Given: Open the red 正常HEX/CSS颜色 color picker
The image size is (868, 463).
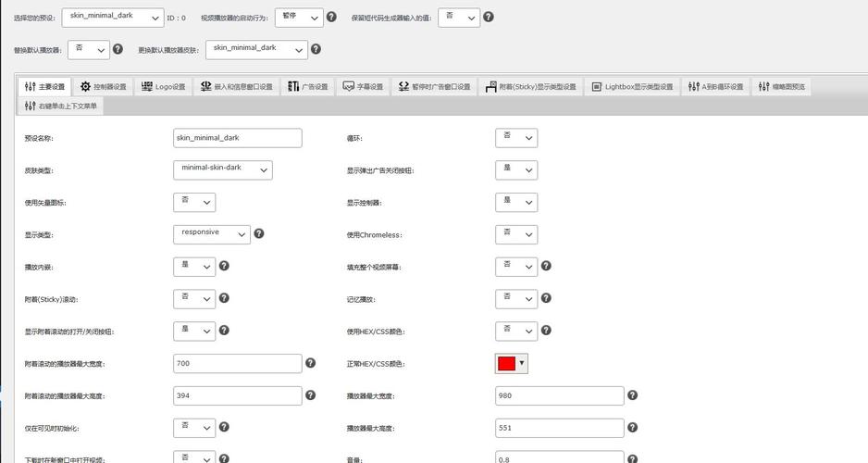Looking at the screenshot, I should coord(512,364).
